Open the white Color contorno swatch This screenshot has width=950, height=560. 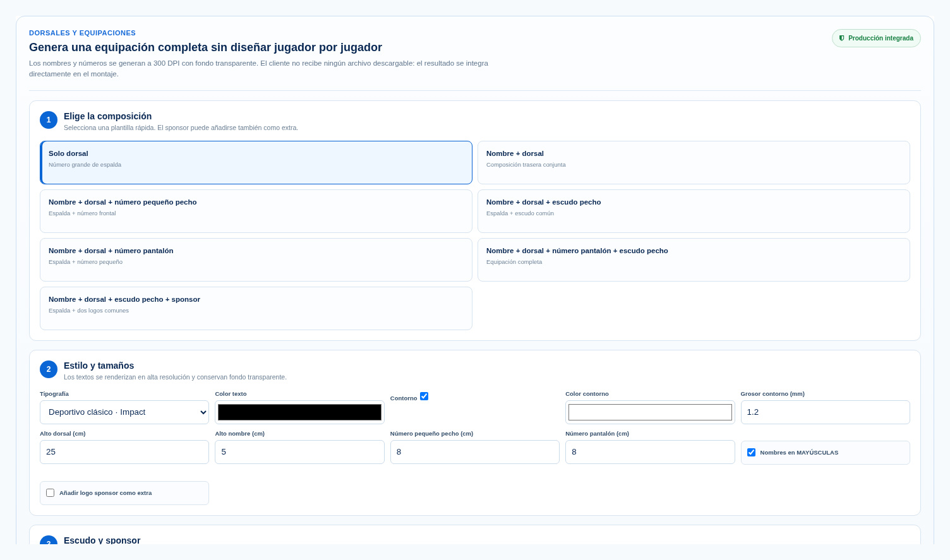coord(650,412)
